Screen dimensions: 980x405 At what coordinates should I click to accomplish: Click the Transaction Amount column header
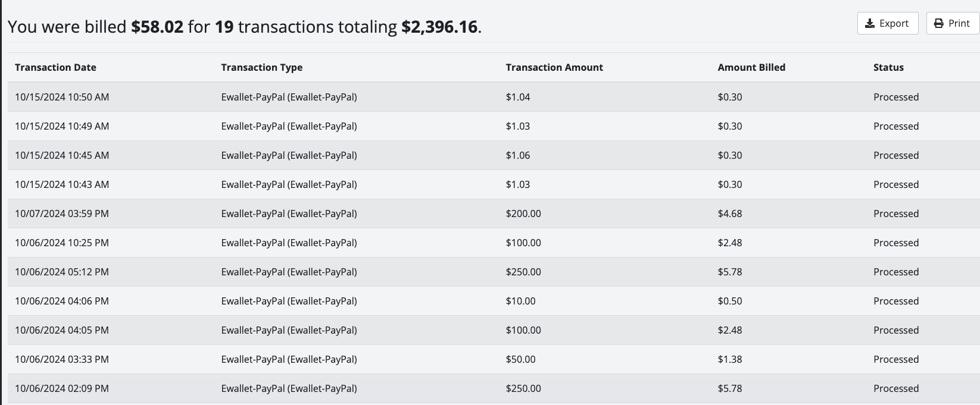554,67
